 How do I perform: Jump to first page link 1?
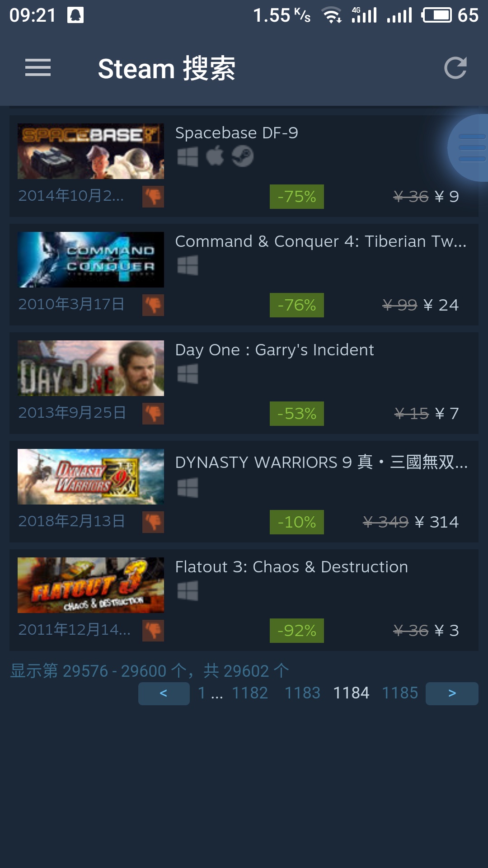pyautogui.click(x=202, y=693)
